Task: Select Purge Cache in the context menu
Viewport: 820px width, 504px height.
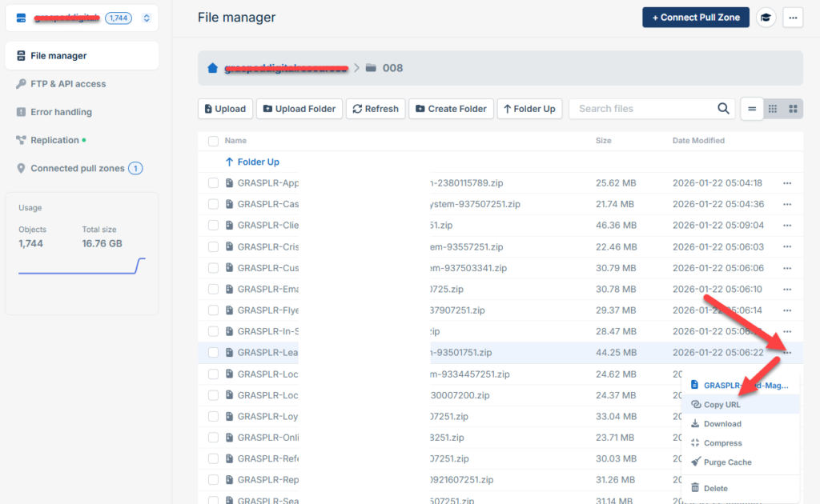Action: [x=727, y=462]
